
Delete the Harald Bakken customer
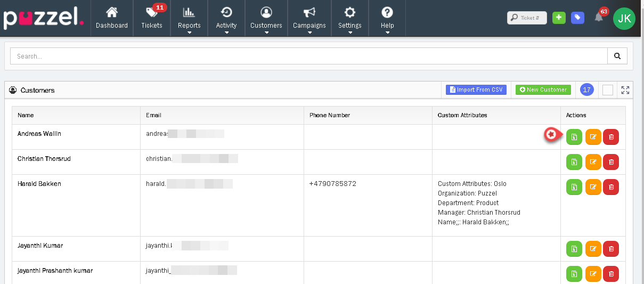coord(611,187)
